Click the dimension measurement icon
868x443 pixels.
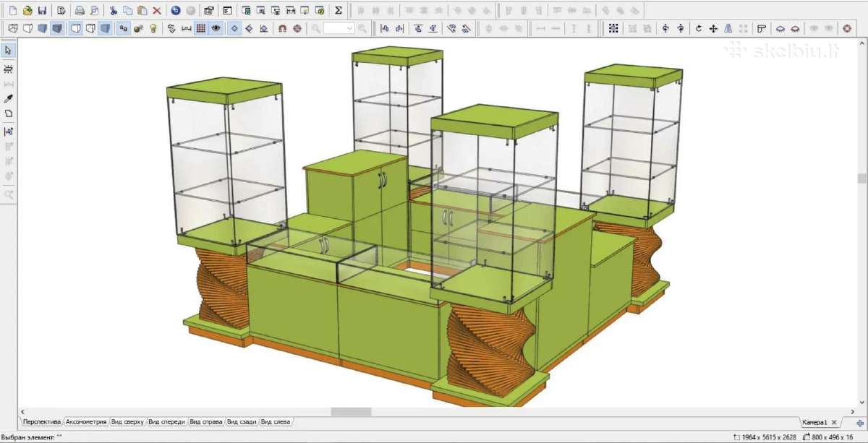coord(186,28)
